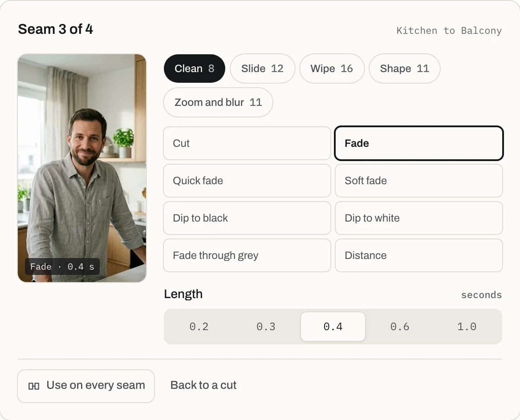Image resolution: width=520 pixels, height=420 pixels.
Task: Click the Kitchen to Balcony label
Action: 449,31
